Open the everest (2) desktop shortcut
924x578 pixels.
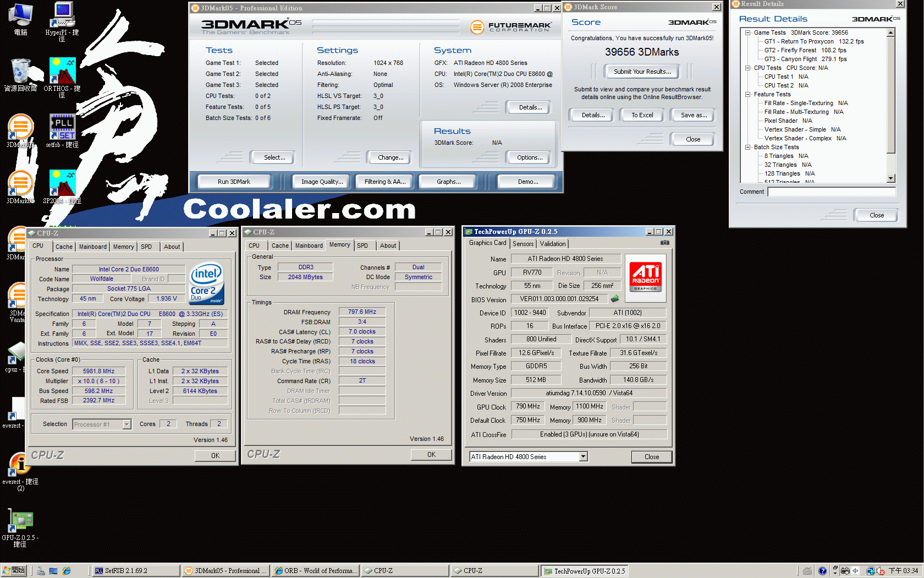20,472
